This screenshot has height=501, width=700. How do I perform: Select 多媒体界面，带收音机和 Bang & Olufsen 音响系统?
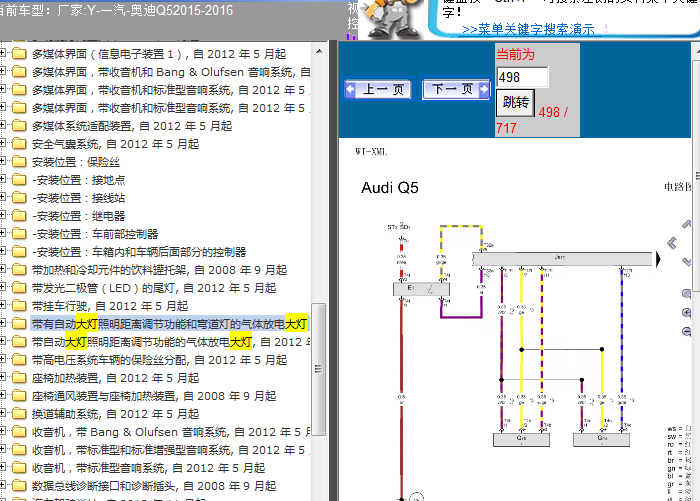(x=171, y=72)
